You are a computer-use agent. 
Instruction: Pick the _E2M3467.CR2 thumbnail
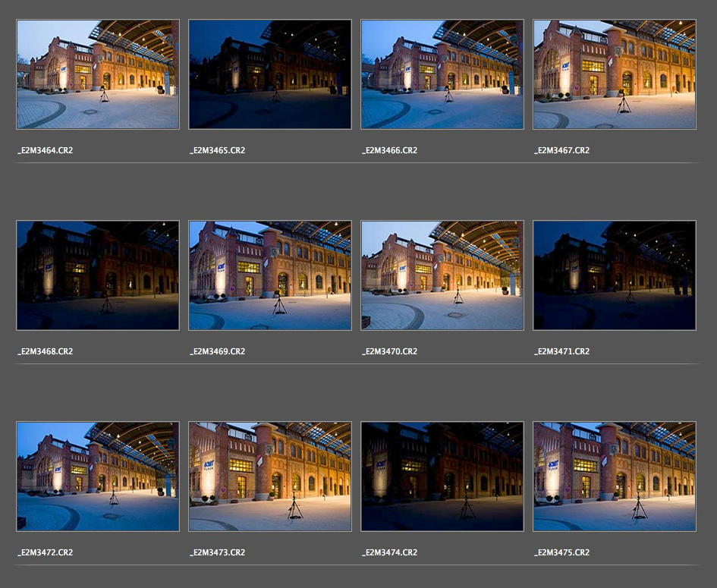click(615, 74)
